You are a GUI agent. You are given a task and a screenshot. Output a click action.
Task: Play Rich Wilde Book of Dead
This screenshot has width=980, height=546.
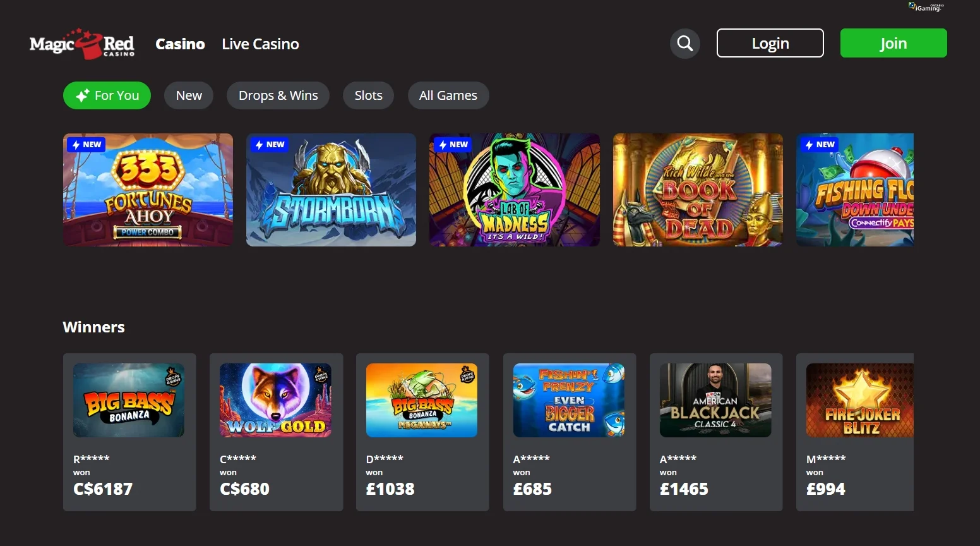[x=698, y=190]
